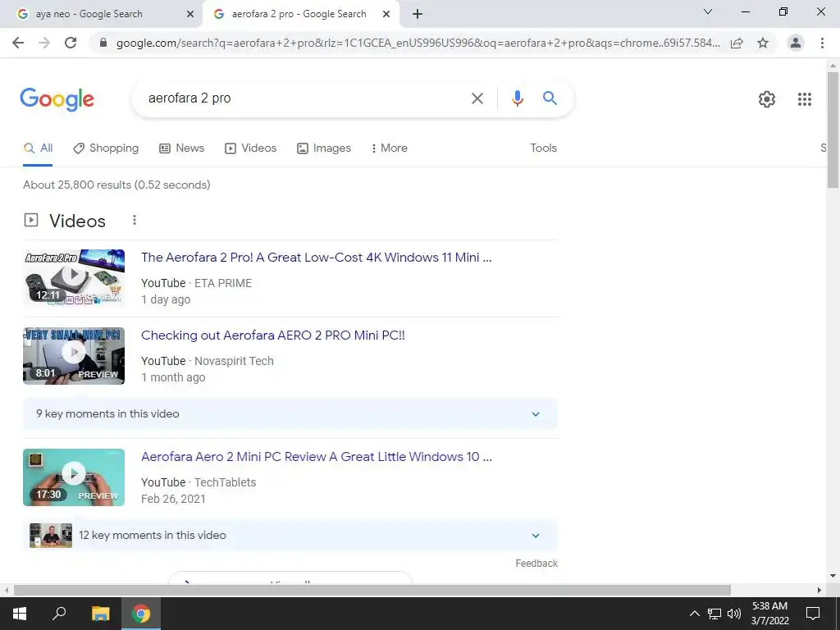Open the taskbar clock showing 5:38 AM
Image resolution: width=840 pixels, height=630 pixels.
click(x=769, y=614)
